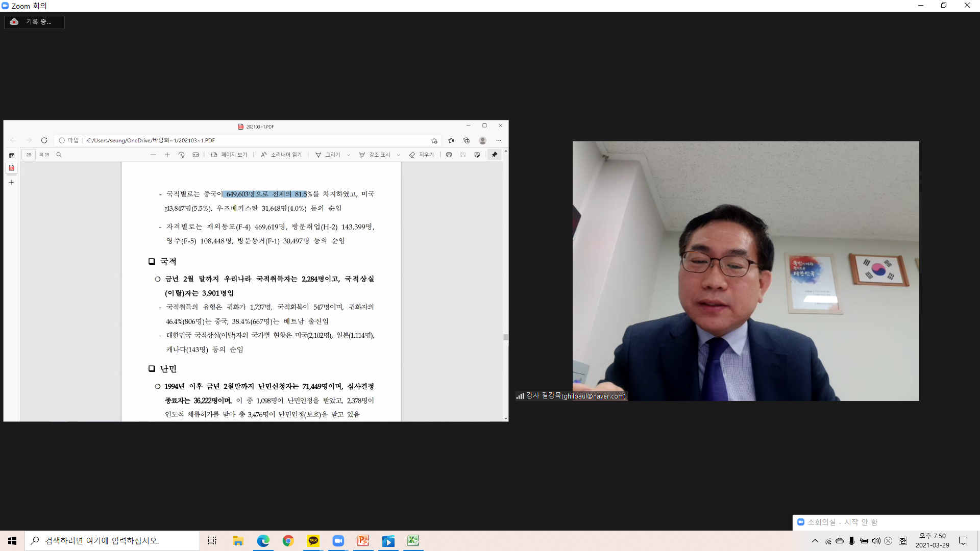Click the Save As icon in PDF toolbar
Viewport: 980px width, 551px height.
pyautogui.click(x=477, y=155)
